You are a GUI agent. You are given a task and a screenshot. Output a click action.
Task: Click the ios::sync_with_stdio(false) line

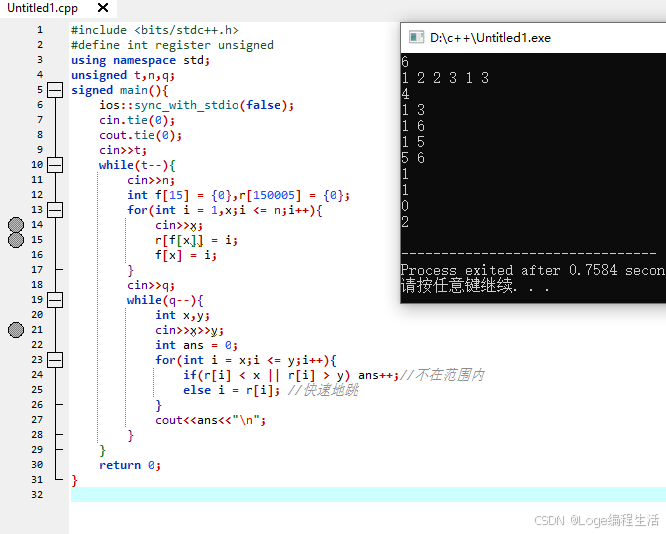[196, 105]
